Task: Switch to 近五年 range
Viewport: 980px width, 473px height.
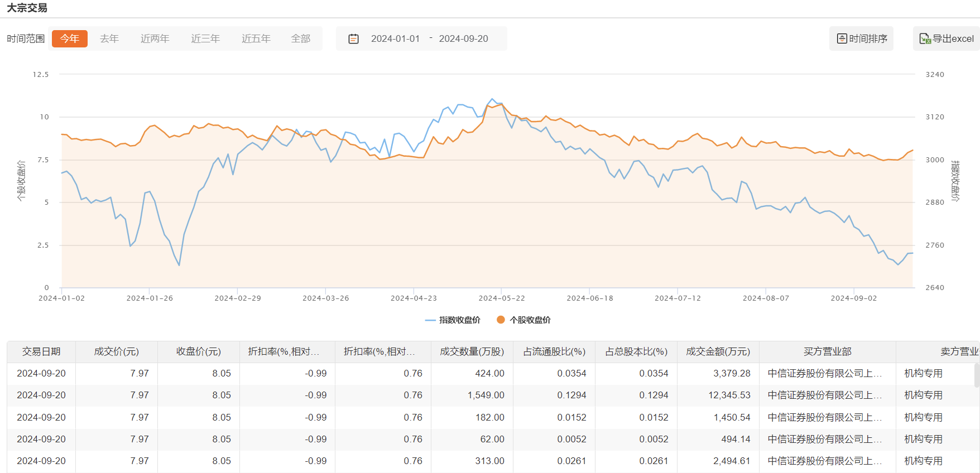Action: (x=256, y=39)
